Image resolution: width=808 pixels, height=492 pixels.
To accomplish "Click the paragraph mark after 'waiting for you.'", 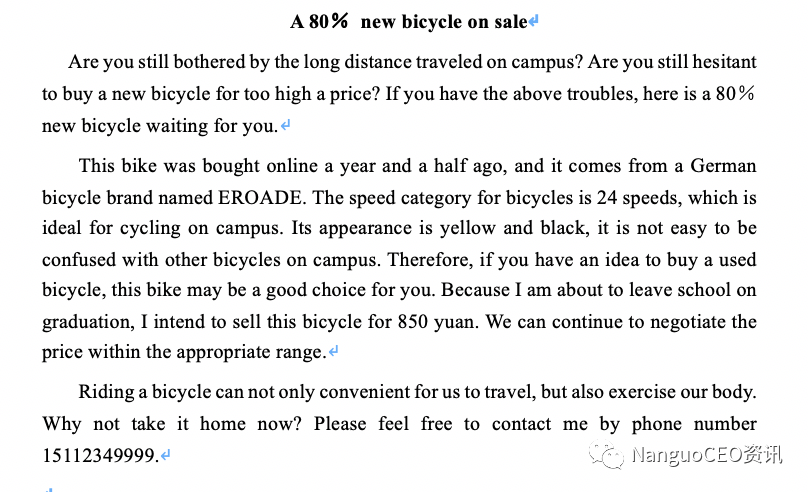I will (285, 125).
